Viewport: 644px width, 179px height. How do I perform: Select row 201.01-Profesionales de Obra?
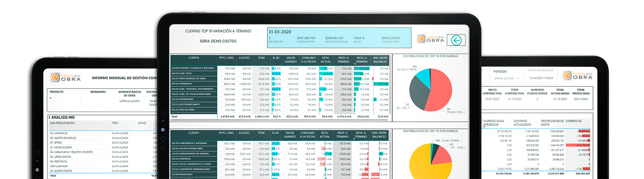(x=280, y=78)
